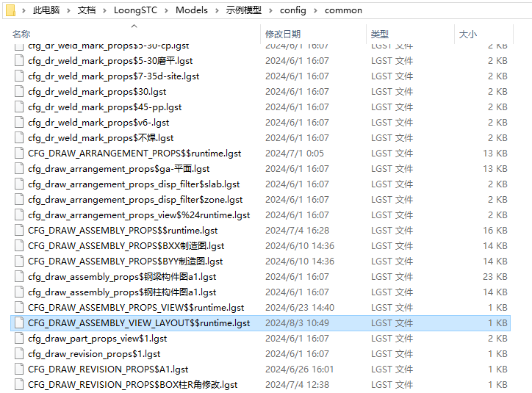Click file icon of CFG_DRAW_REVISION_PROPS$A1.lgst
Screen dimensions: 532x393
pos(19,369)
